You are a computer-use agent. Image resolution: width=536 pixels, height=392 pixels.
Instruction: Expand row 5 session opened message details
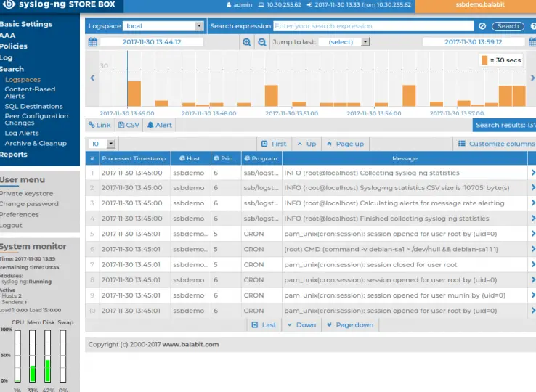coord(532,234)
